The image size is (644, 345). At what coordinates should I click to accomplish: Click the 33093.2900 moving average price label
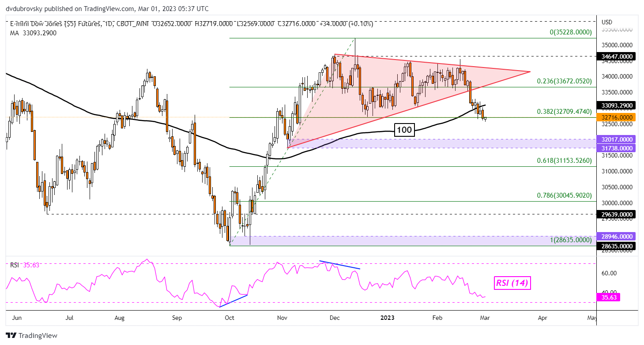click(616, 106)
